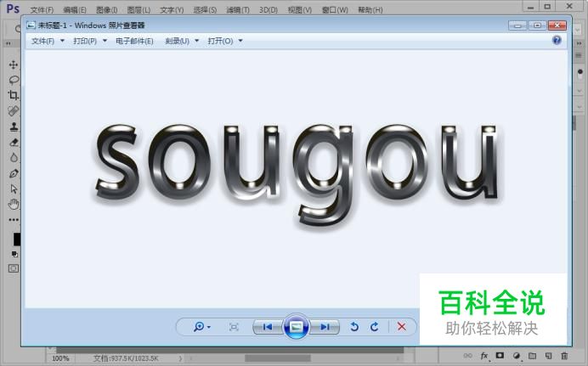This screenshot has width=588, height=366.
Task: Open Photoshop 选择(S) menu
Action: point(205,10)
